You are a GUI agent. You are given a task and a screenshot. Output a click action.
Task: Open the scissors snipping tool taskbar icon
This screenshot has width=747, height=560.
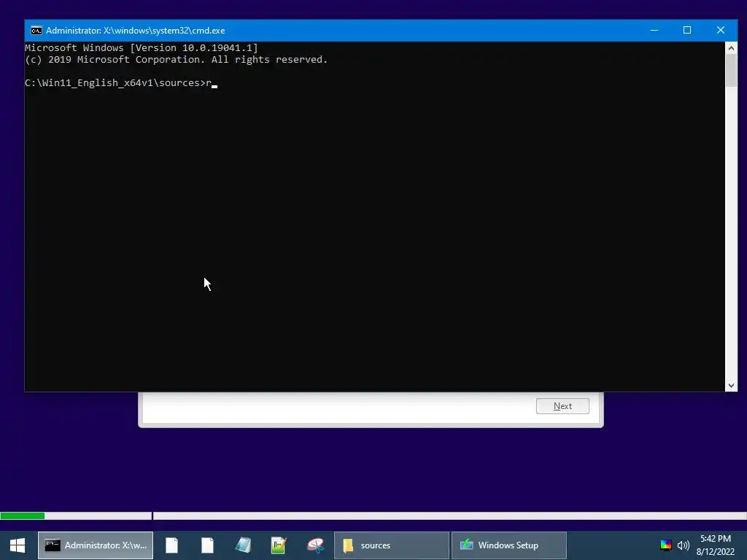pos(315,545)
